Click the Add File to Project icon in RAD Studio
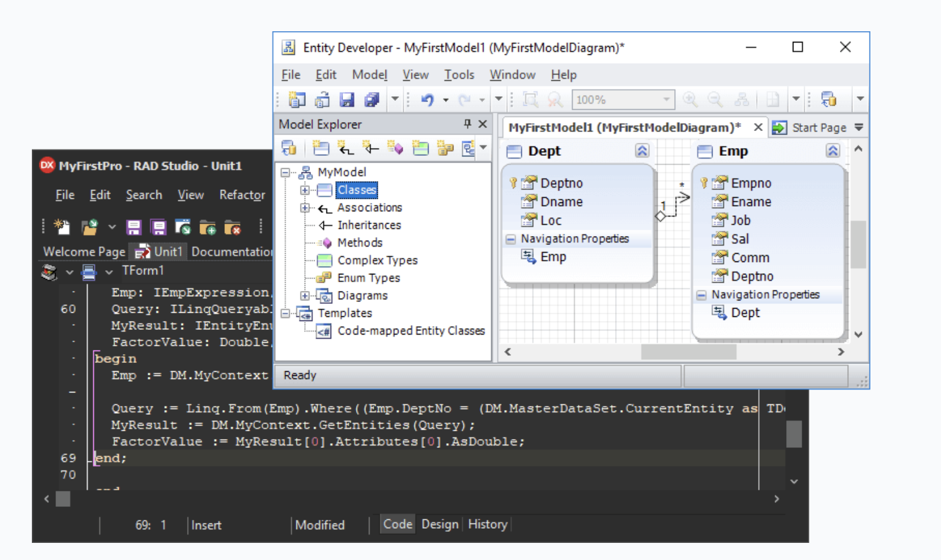This screenshot has width=941, height=560. pyautogui.click(x=208, y=227)
